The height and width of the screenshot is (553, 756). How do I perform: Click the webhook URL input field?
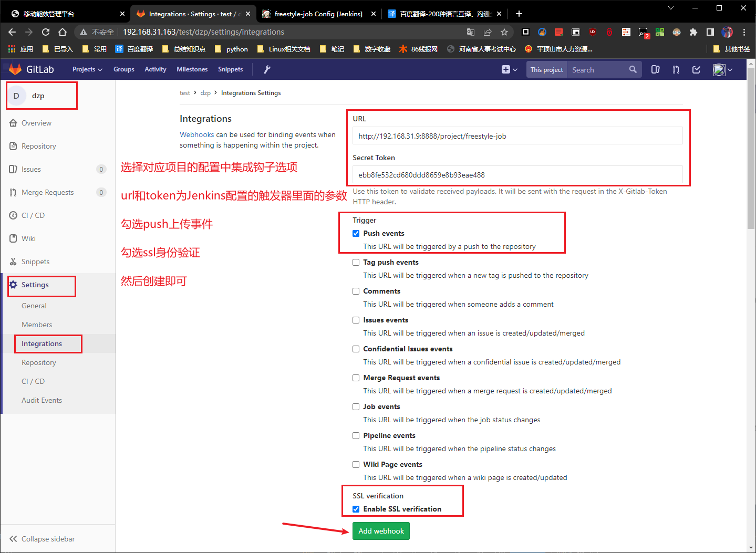[517, 136]
